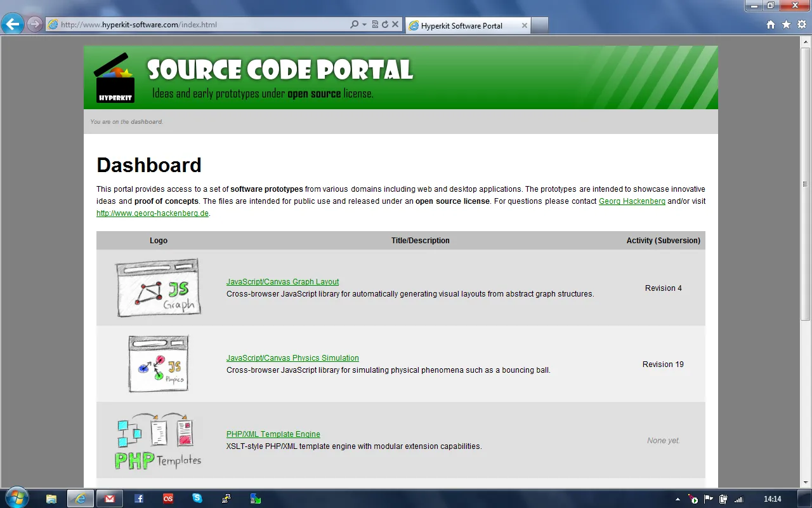Toggle Compatibility View icon in address bar

pos(375,25)
